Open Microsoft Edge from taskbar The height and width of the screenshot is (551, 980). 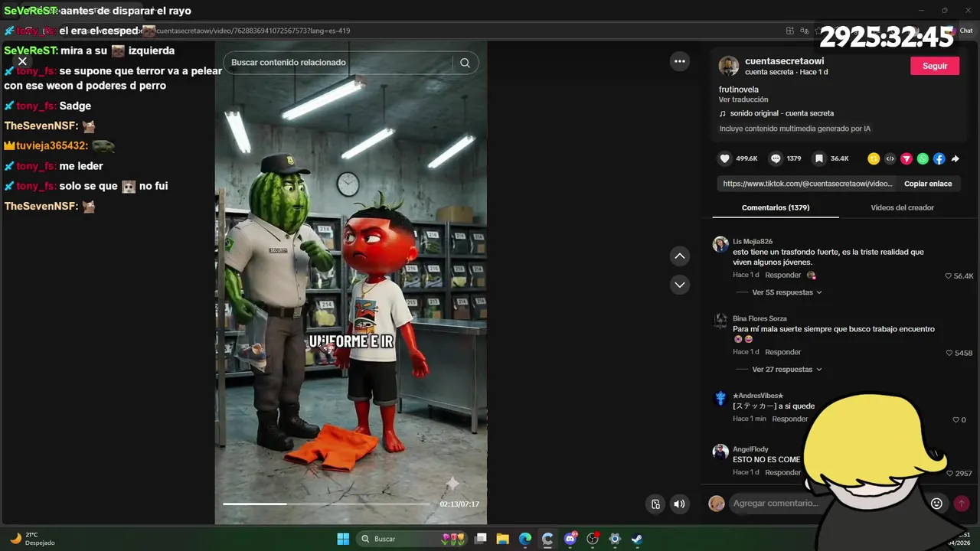(x=525, y=539)
